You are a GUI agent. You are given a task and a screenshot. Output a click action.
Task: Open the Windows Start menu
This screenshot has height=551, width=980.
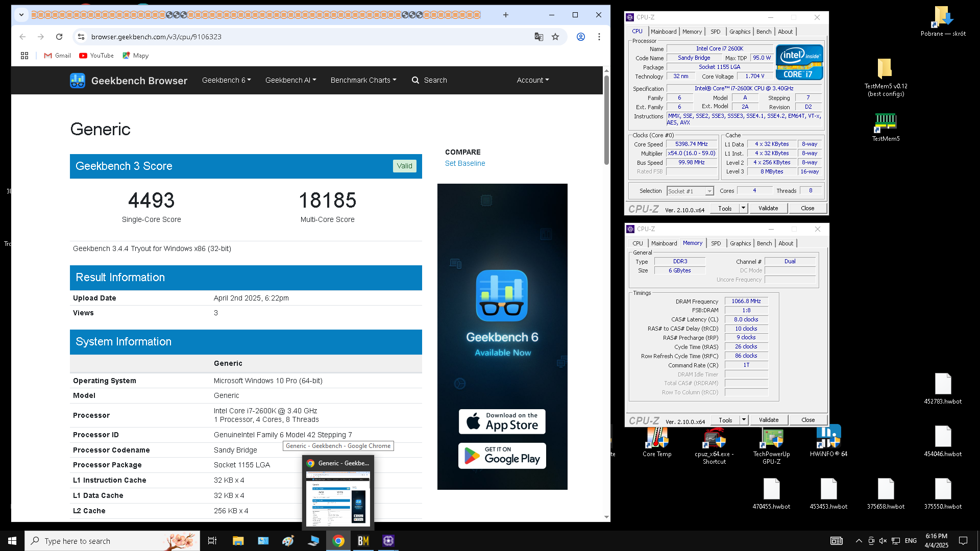click(12, 541)
